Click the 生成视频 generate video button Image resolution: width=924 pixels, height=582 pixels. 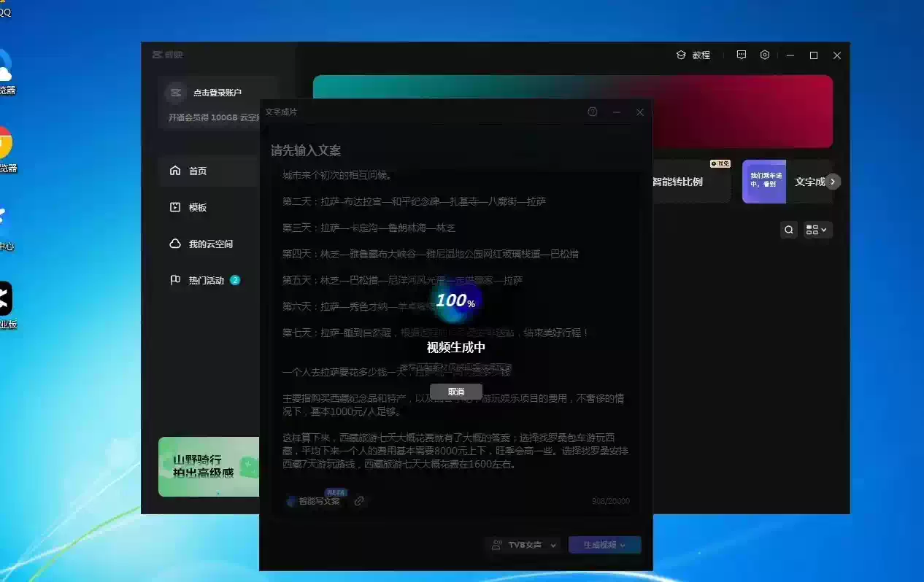coord(604,545)
